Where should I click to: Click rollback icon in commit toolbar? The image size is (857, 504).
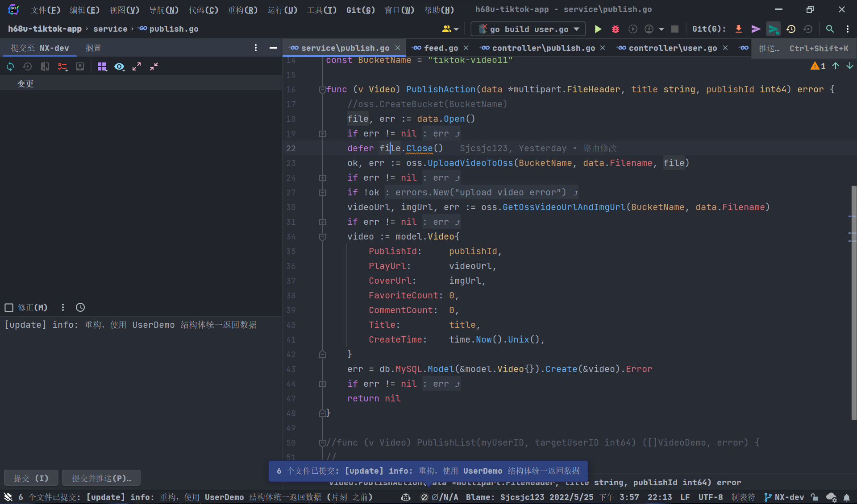click(x=27, y=66)
